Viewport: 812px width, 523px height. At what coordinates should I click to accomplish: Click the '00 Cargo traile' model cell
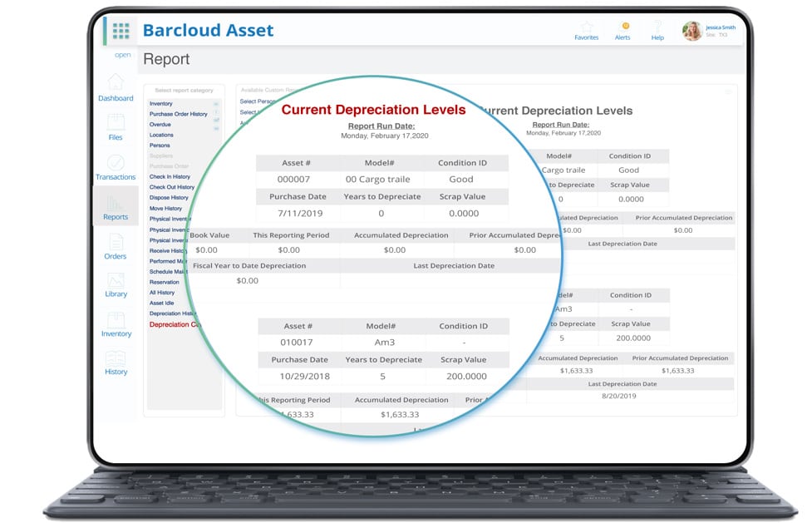(377, 180)
